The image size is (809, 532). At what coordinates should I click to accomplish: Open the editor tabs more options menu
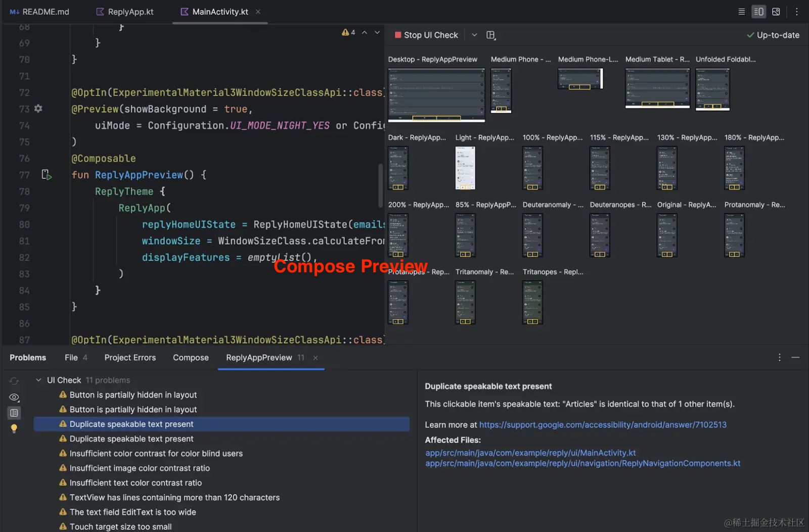pos(796,12)
